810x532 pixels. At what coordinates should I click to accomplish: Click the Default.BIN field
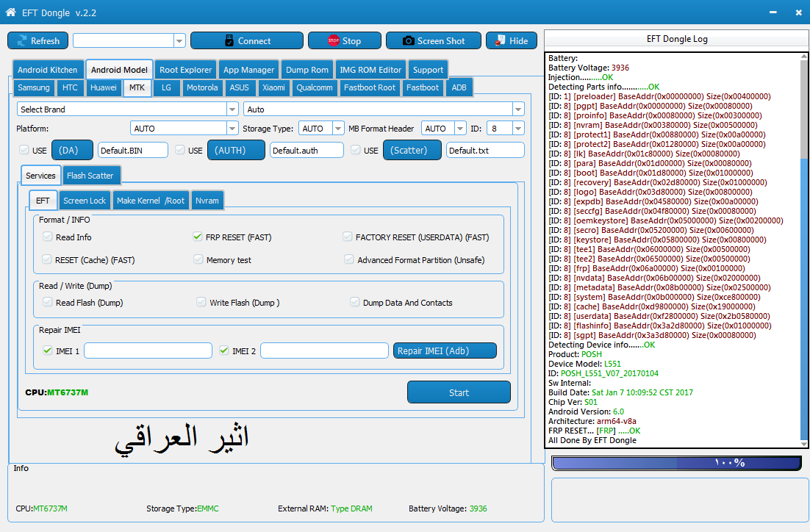pos(133,151)
